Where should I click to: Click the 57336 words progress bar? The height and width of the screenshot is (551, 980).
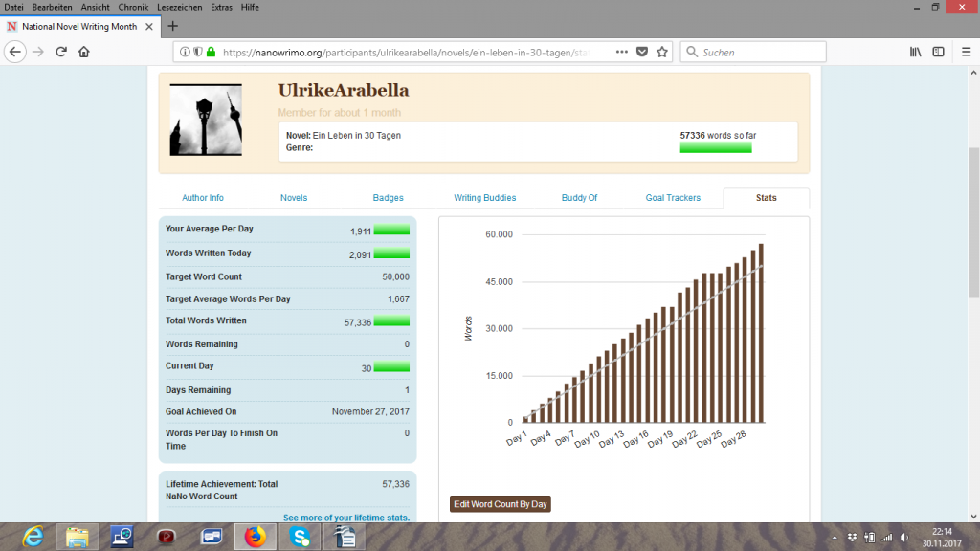coord(716,147)
